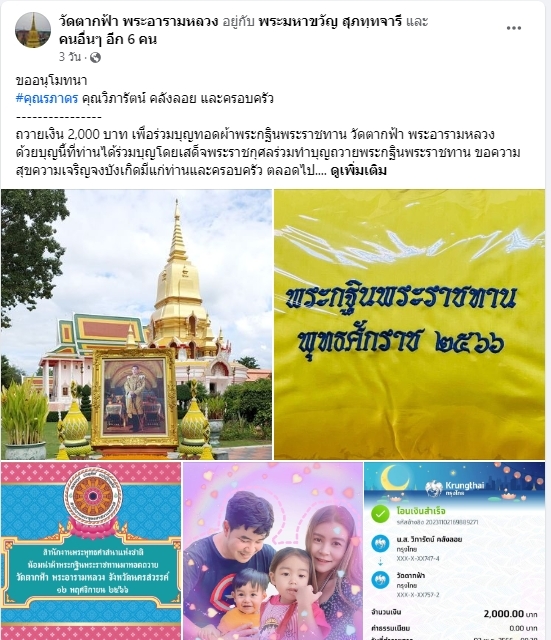Screen dimensions: 551x640
Task: Open the golden pagoda temple photo
Action: pos(136,324)
